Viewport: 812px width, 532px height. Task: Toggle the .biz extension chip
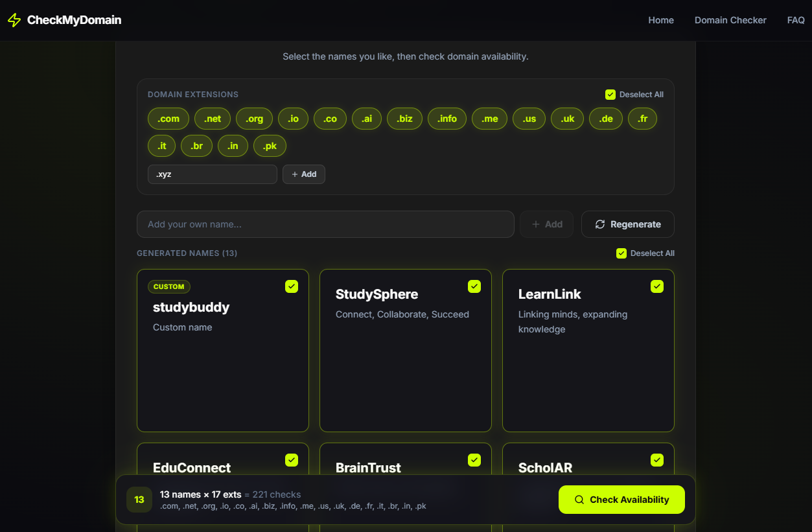point(404,119)
